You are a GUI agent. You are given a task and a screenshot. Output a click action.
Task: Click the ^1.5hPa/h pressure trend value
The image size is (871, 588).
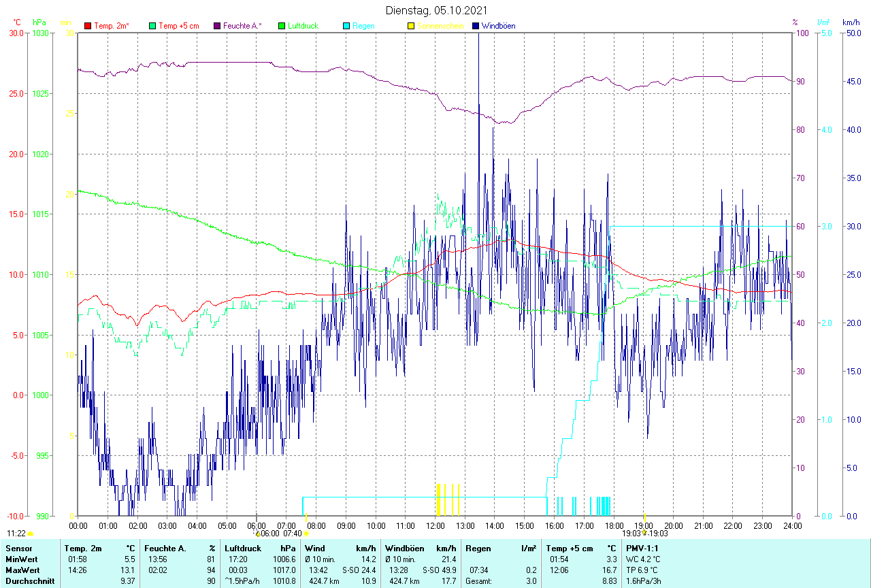(x=243, y=581)
